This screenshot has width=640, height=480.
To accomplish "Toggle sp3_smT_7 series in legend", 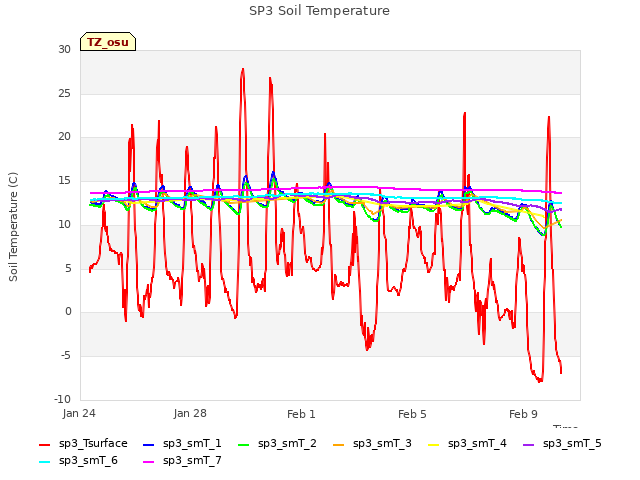I will tap(182, 461).
